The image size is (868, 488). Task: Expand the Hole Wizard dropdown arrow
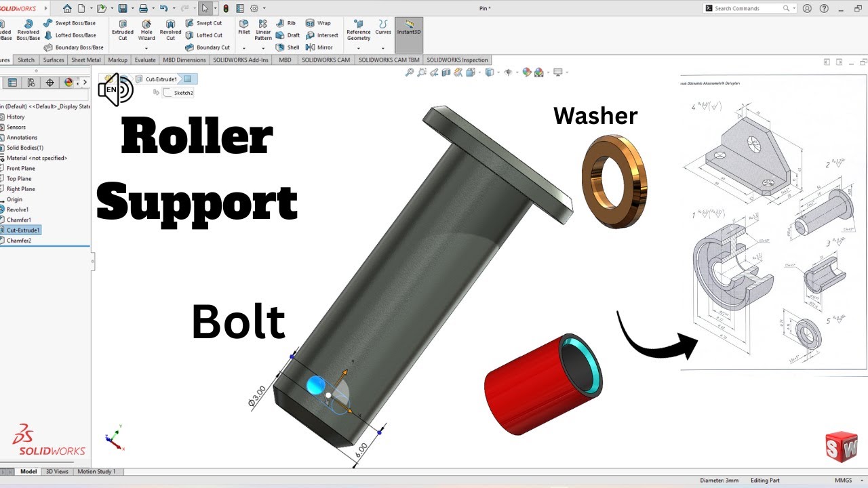[146, 48]
